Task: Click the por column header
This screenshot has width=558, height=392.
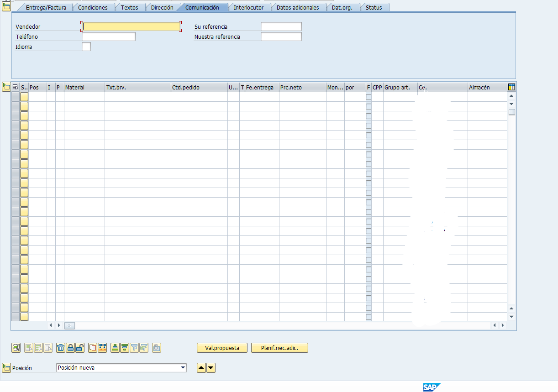Action: (355, 87)
